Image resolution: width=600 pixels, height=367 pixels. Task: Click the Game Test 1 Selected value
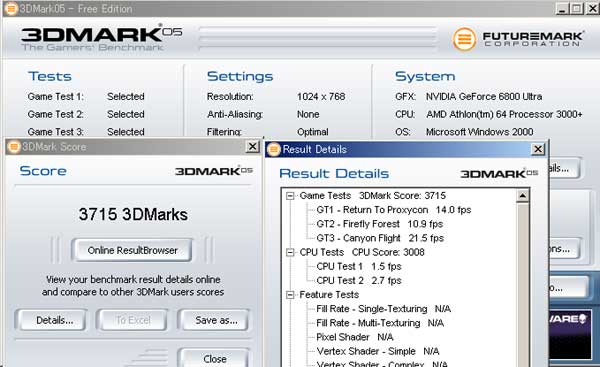(126, 96)
